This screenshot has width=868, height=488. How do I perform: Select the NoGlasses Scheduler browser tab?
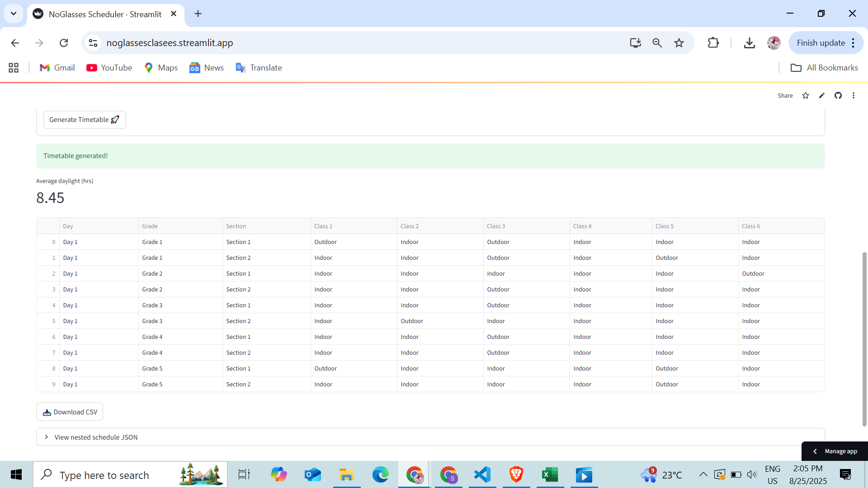tap(105, 14)
